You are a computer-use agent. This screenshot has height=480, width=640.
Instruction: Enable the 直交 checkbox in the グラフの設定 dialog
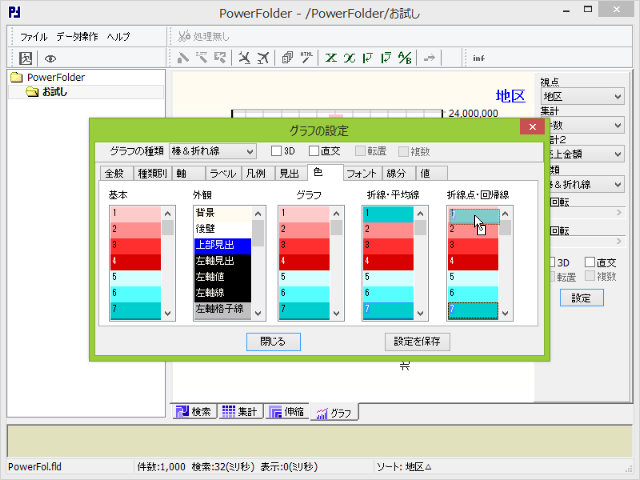[x=314, y=151]
